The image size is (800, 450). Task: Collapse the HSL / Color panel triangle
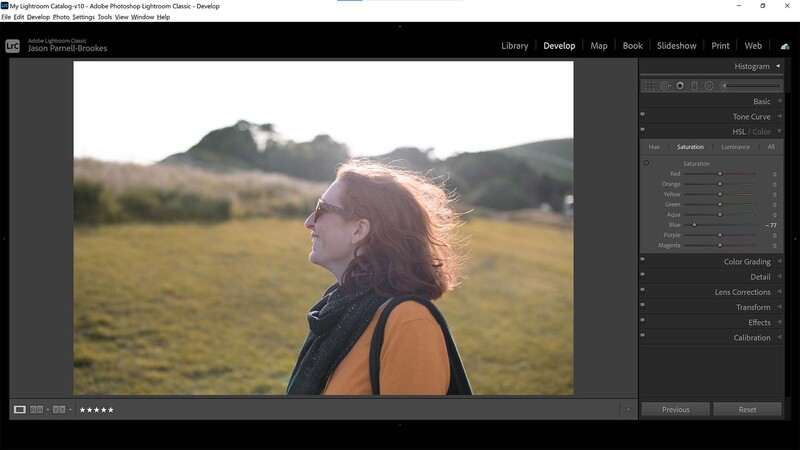(779, 131)
